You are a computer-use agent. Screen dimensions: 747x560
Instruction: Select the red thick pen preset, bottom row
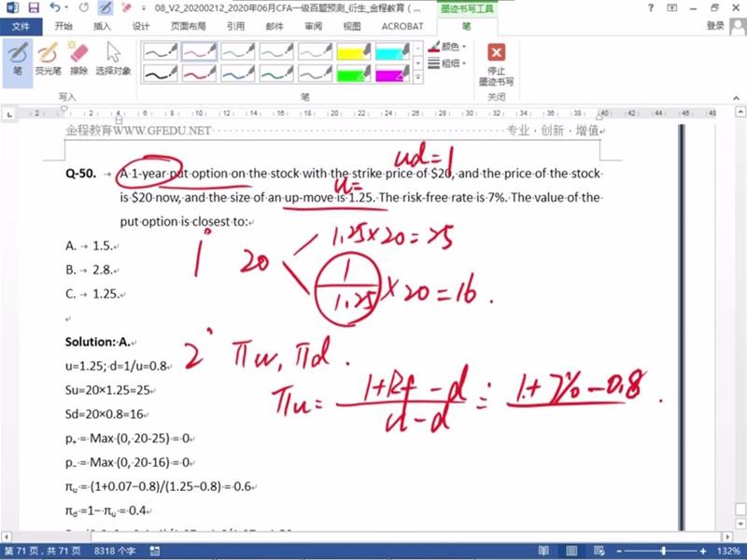pos(199,74)
